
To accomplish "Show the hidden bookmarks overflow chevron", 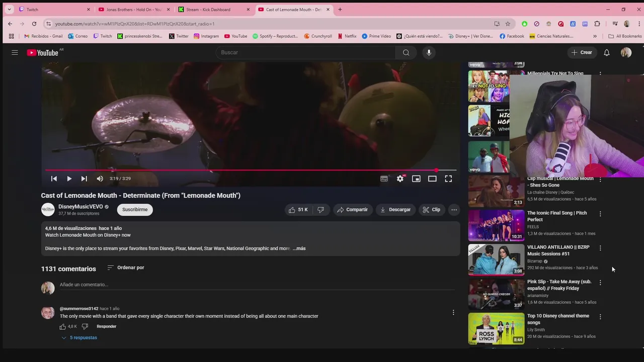I will (595, 36).
